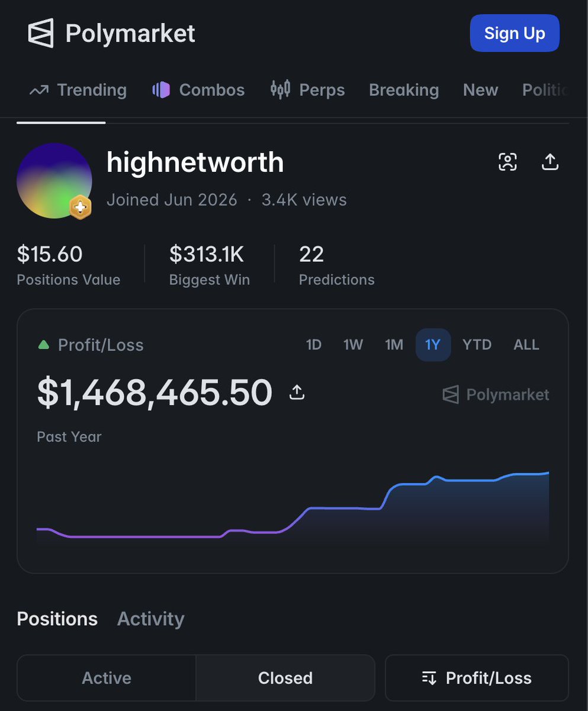
Task: Click the $1,468,465.50 profit value
Action: click(x=155, y=392)
